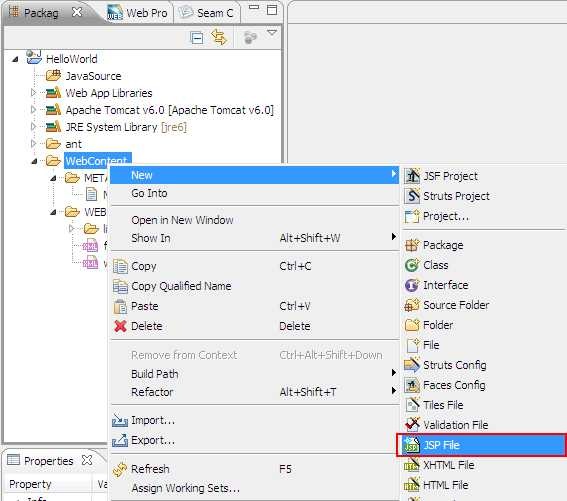Screen dimensions: 567x501
Task: Open the Package Explorer view menu arrow
Action: pos(272,33)
